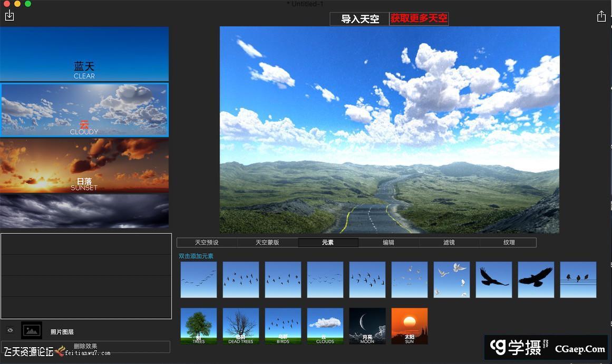The width and height of the screenshot is (612, 364).
Task: Click the download icon in the top-left corner
Action: (9, 16)
